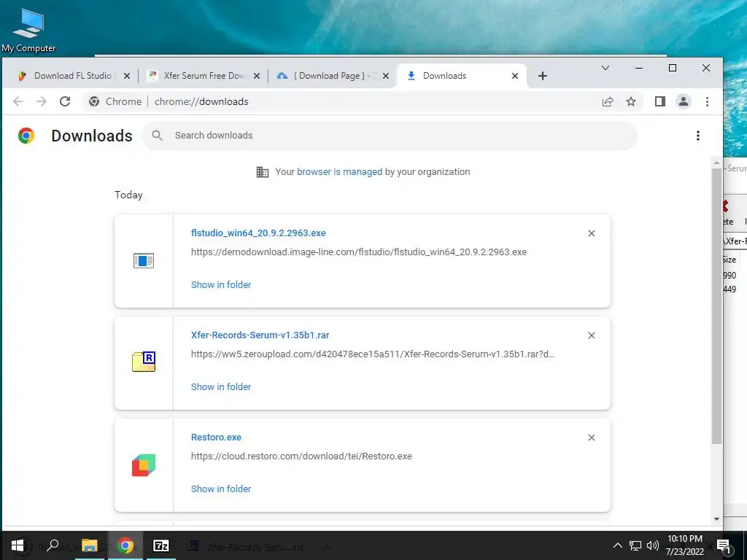The height and width of the screenshot is (560, 747).
Task: Close the Downloads tab
Action: pos(514,76)
